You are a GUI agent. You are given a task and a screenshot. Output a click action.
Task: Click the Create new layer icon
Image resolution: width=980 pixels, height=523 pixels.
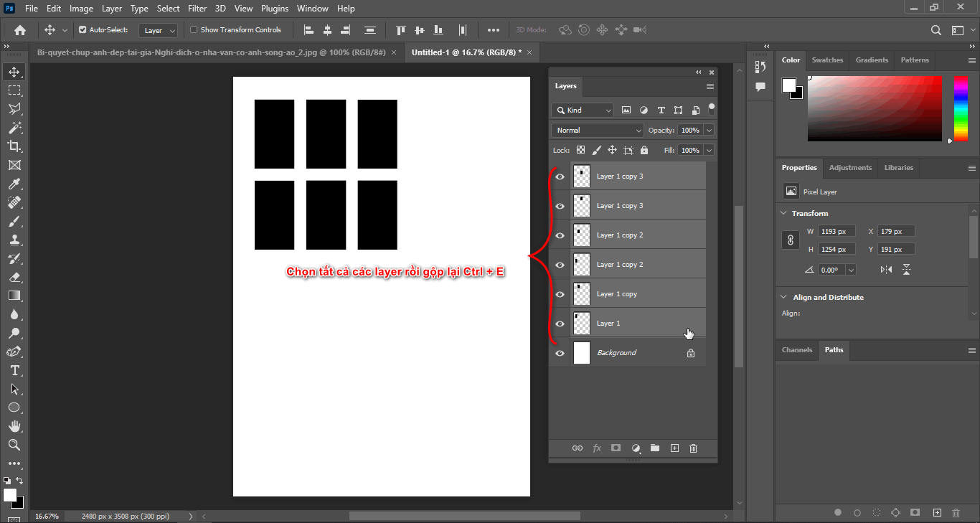tap(674, 448)
